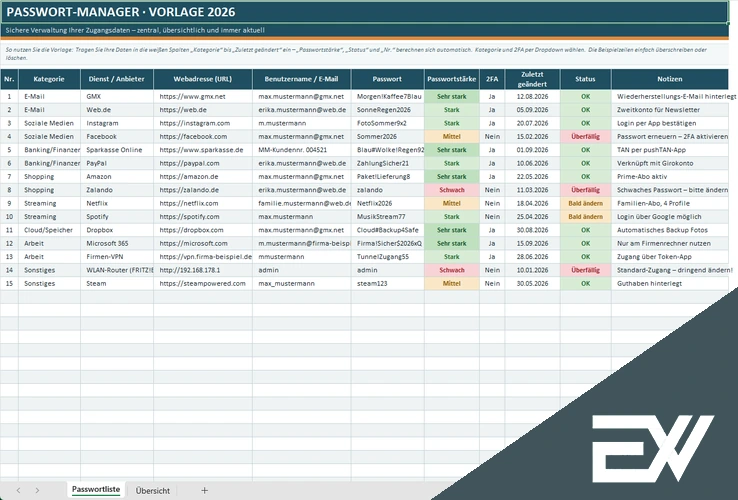Add a new sheet with plus icon

pyautogui.click(x=204, y=491)
